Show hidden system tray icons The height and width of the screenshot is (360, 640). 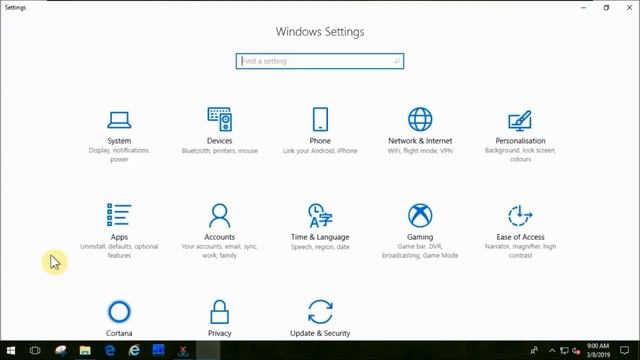click(552, 350)
